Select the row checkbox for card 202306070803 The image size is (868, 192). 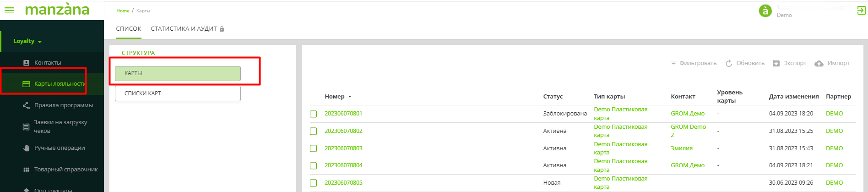tap(314, 148)
